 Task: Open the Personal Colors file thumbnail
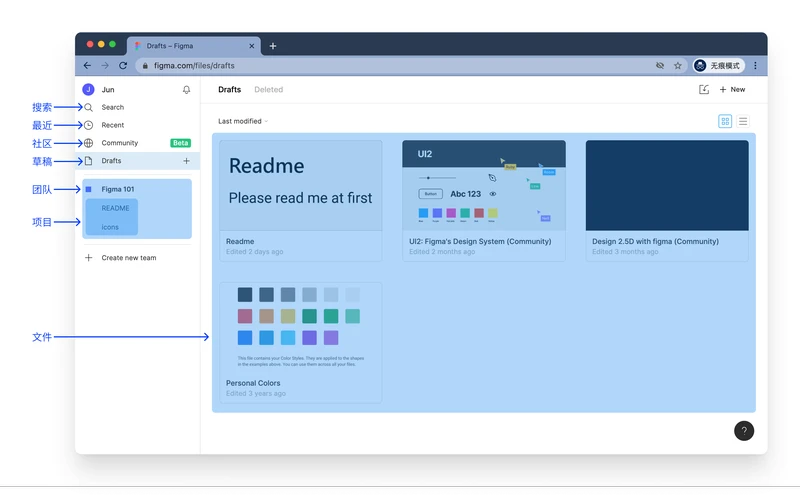[301, 328]
